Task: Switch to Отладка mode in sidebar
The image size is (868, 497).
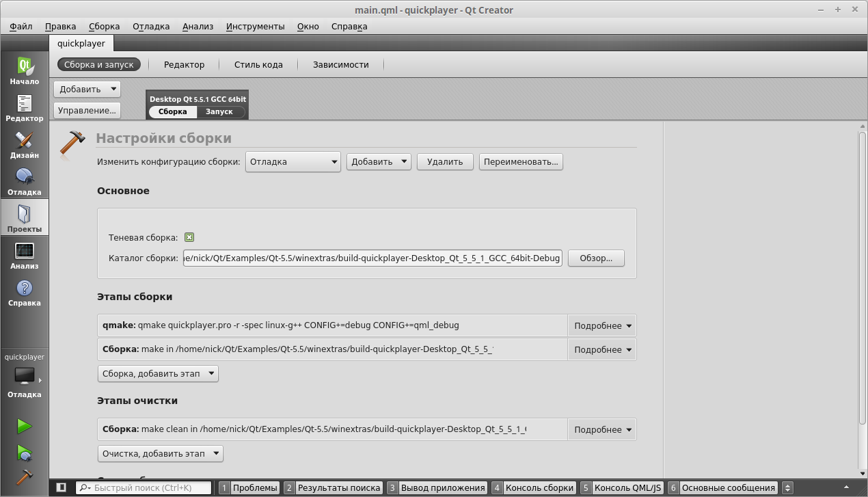Action: tap(24, 182)
